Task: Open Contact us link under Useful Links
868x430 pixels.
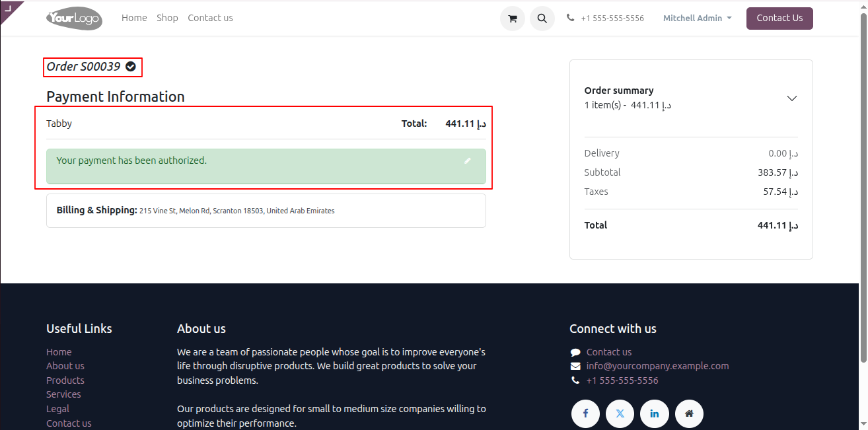Action: point(69,423)
